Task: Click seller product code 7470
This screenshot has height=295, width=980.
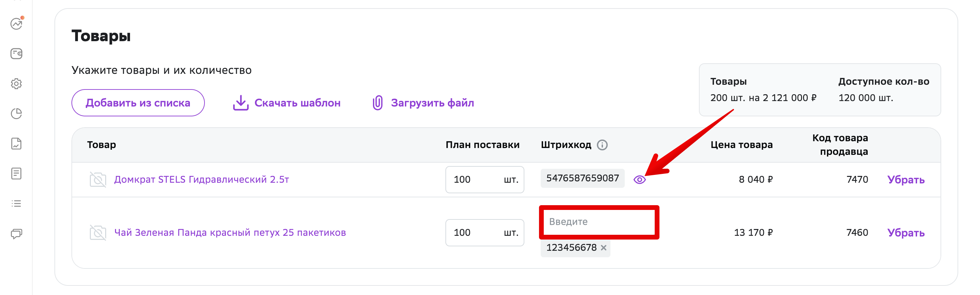Action: 857,179
